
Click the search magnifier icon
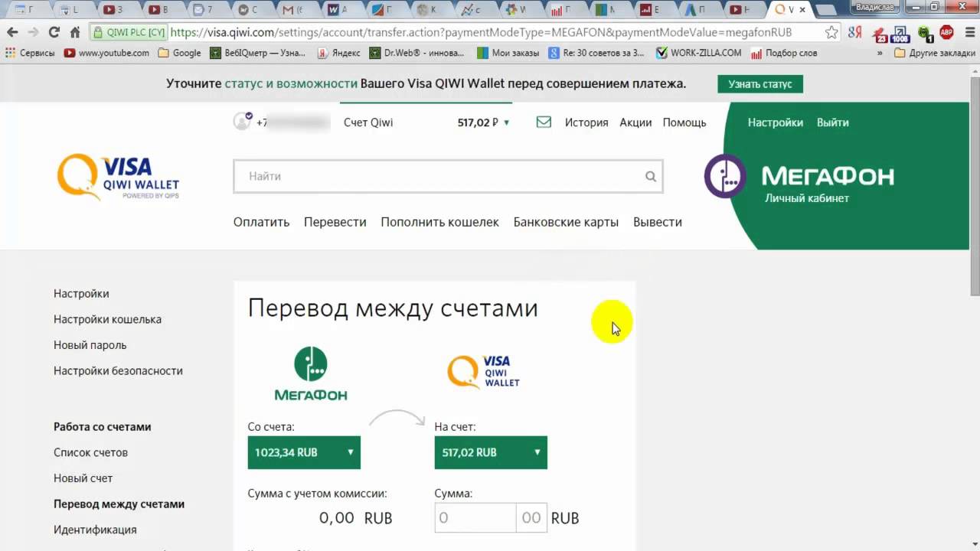click(x=650, y=177)
